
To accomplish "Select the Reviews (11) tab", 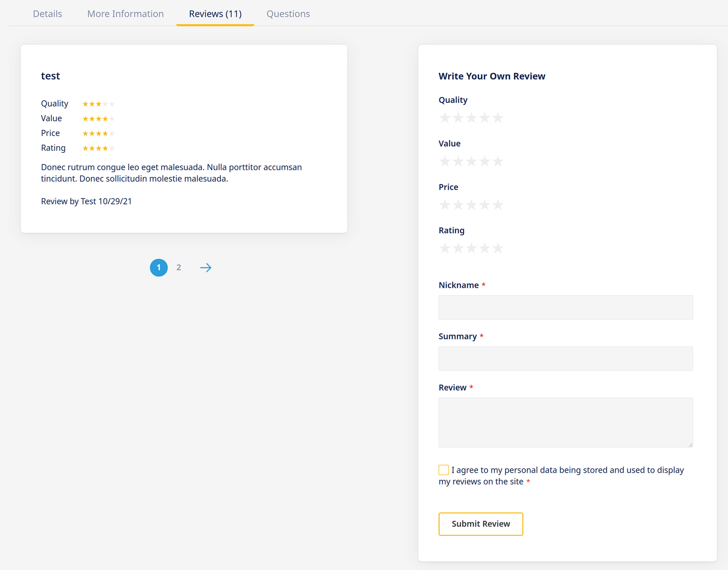I will 215,14.
